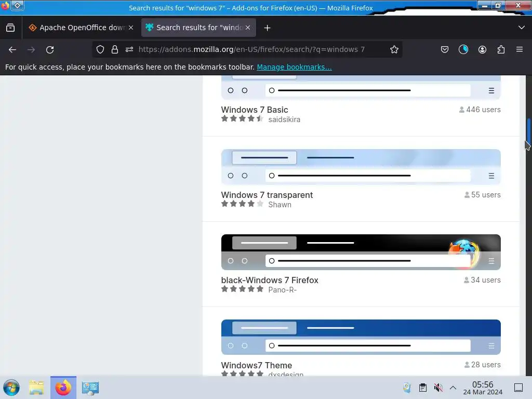
Task: Open the file manager from the taskbar
Action: click(36, 388)
